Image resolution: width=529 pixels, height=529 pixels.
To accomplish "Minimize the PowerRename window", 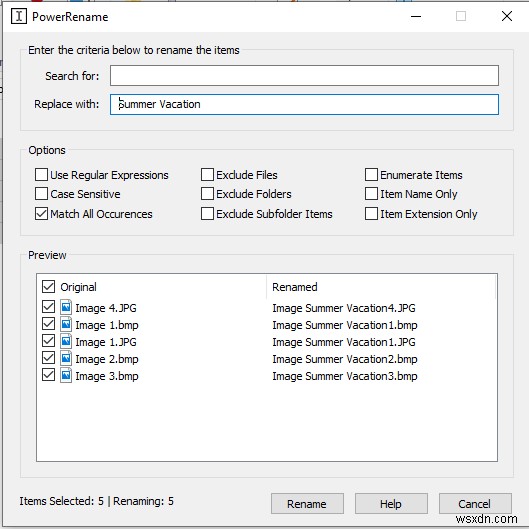I will [416, 16].
